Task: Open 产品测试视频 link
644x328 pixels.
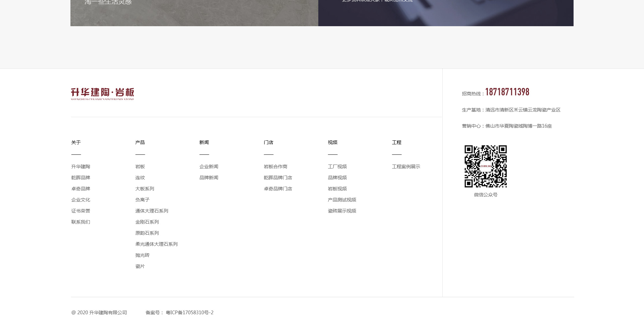Action: pos(342,200)
